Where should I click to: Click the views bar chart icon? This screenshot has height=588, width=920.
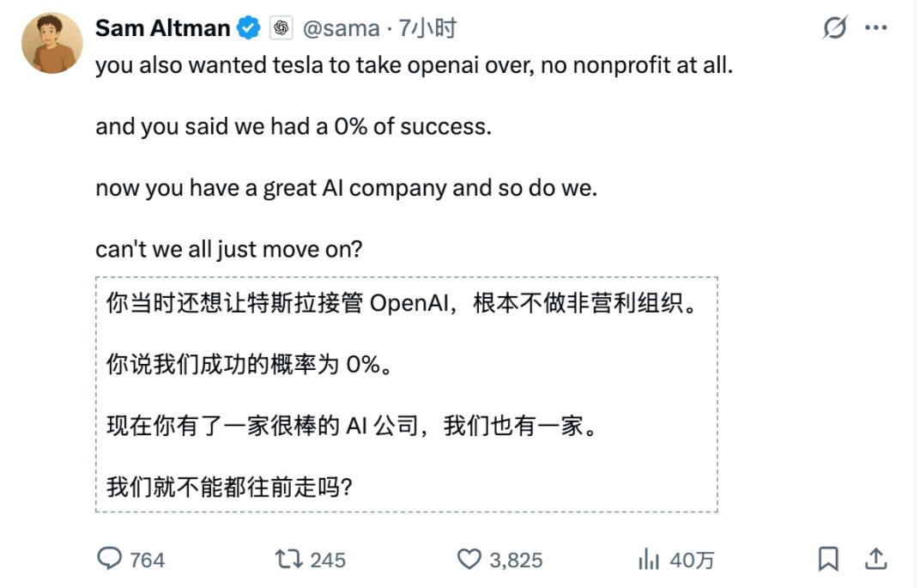click(x=648, y=560)
